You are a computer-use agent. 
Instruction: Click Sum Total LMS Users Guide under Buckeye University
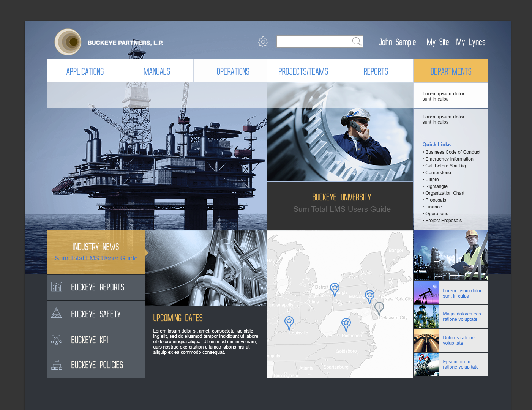(x=342, y=209)
